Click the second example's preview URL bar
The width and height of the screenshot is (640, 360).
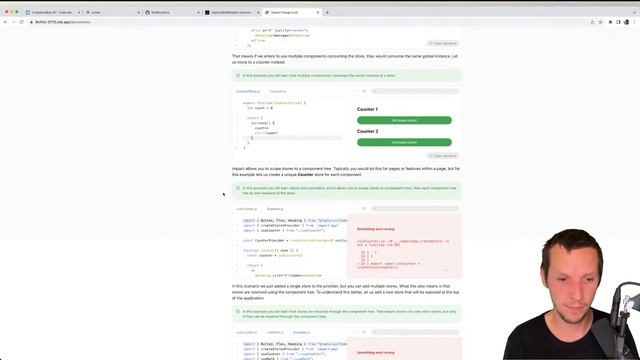[415, 209]
